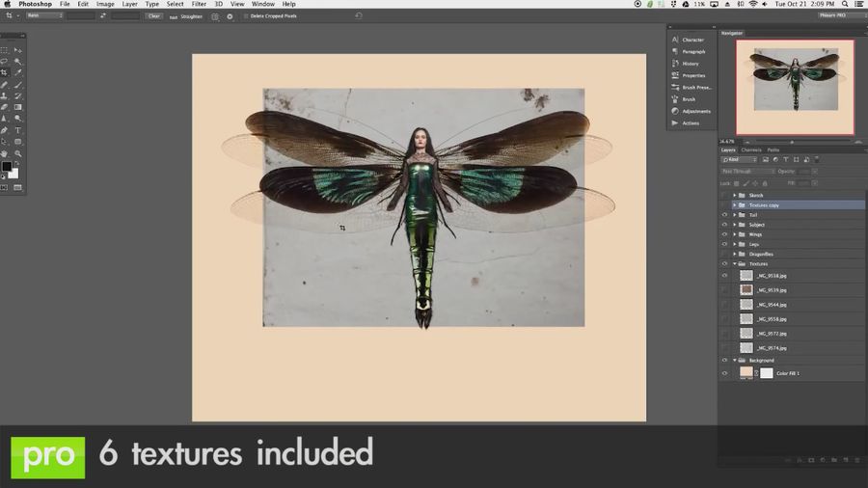Select the History Brush tool

(17, 95)
